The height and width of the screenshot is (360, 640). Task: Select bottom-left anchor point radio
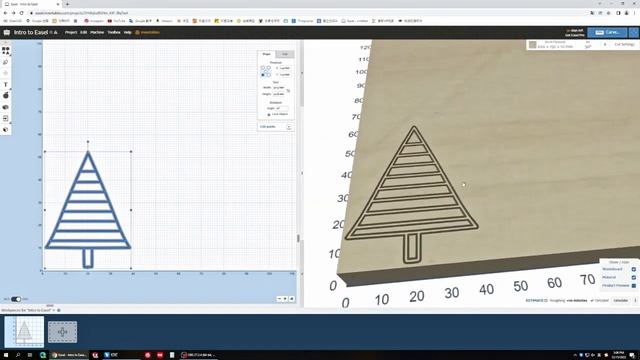click(263, 75)
